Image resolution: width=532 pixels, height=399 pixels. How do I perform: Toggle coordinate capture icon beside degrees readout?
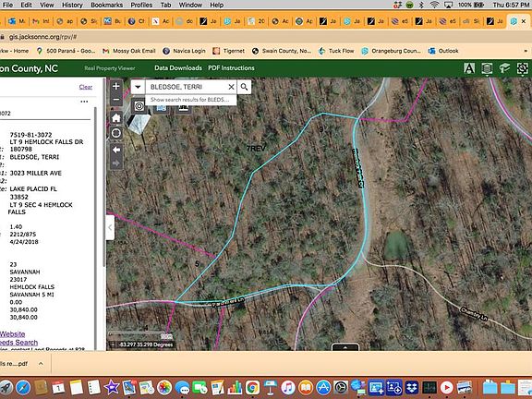coord(113,345)
